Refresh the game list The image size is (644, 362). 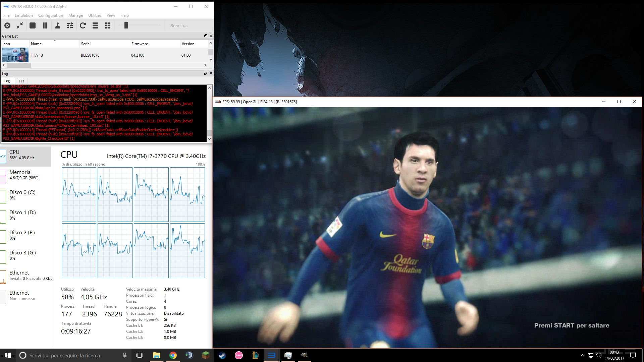coord(83,25)
